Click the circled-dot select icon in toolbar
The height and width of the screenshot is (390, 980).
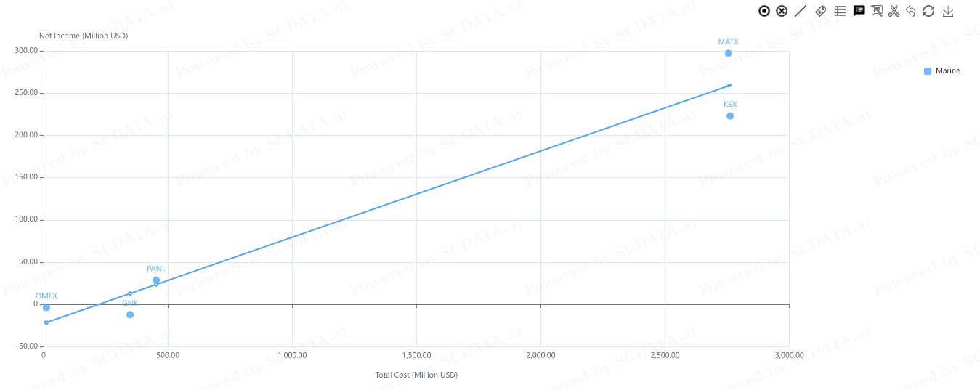[x=764, y=11]
